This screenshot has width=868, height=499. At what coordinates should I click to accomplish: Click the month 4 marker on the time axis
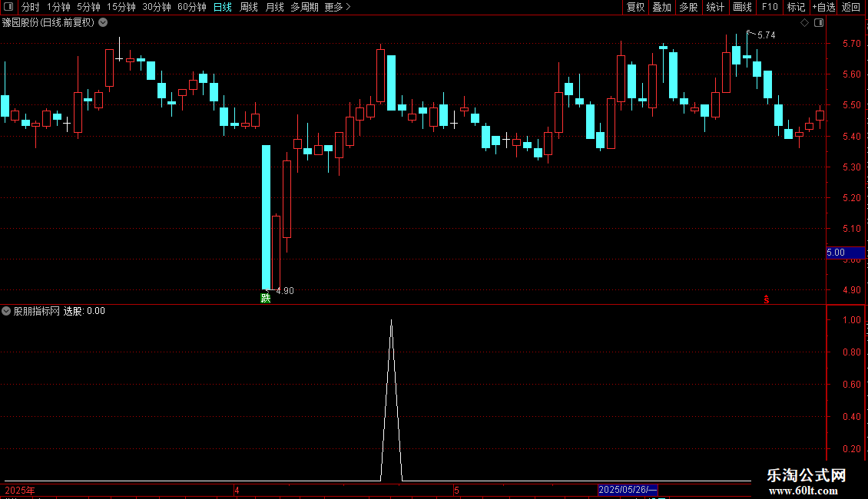click(237, 490)
